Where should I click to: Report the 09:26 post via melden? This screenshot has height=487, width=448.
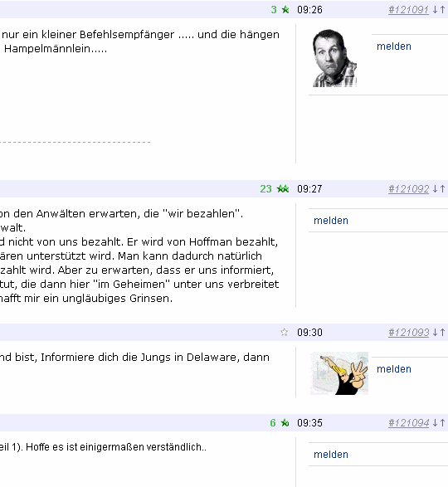point(394,46)
